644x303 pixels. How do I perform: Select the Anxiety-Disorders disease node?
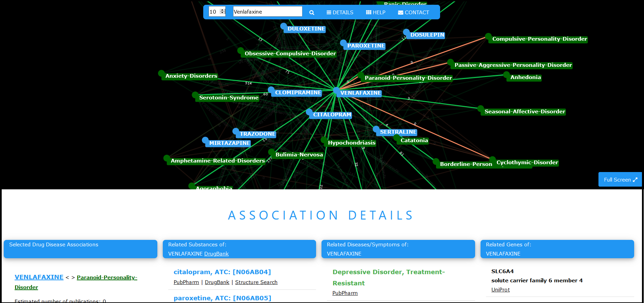(191, 76)
